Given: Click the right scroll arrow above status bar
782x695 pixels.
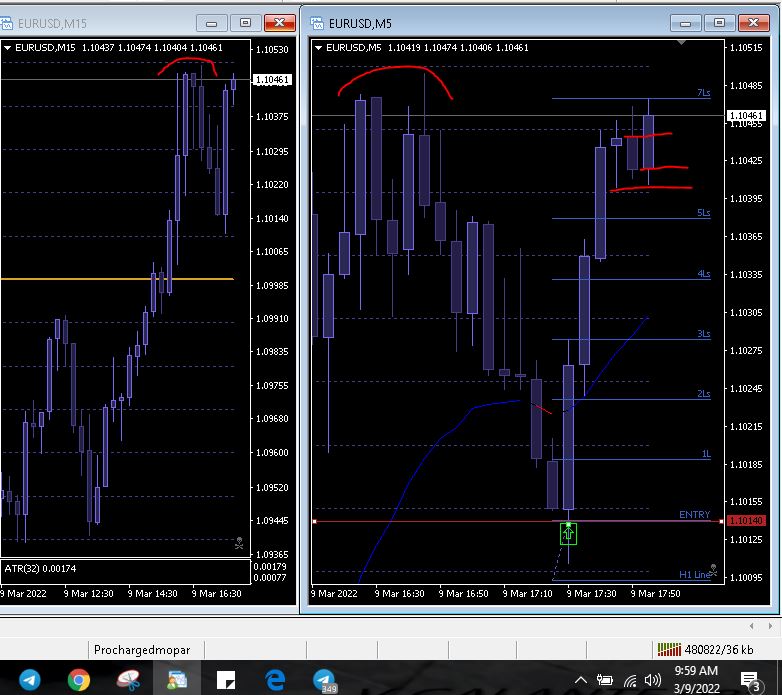Looking at the screenshot, I should click(770, 626).
